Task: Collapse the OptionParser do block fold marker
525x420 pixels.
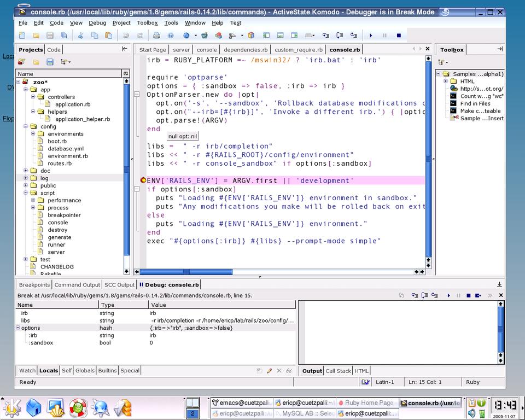Action: 136,95
